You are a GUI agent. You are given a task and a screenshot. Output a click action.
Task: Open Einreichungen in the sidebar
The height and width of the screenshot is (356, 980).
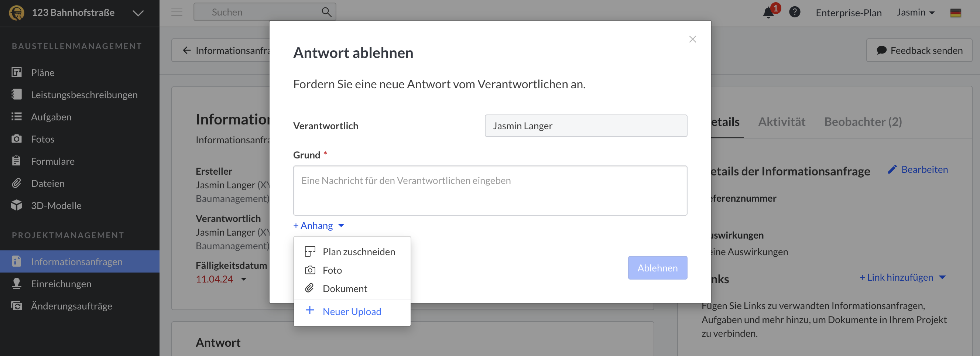tap(79, 283)
